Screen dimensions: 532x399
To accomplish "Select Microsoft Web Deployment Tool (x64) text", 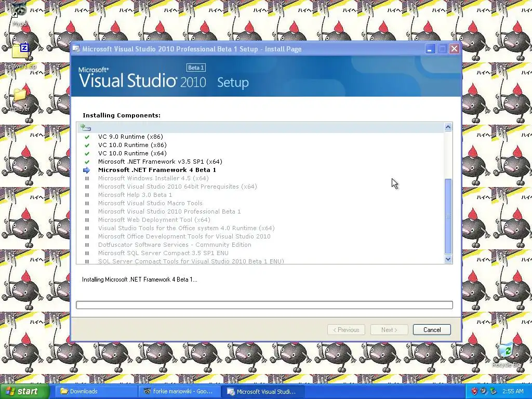I will click(154, 220).
